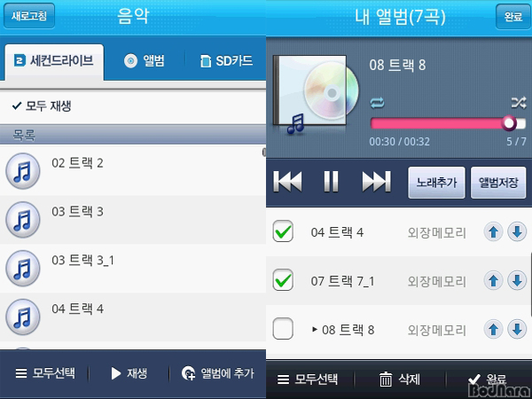Click the 새로고침 button
532x399 pixels.
tap(29, 16)
